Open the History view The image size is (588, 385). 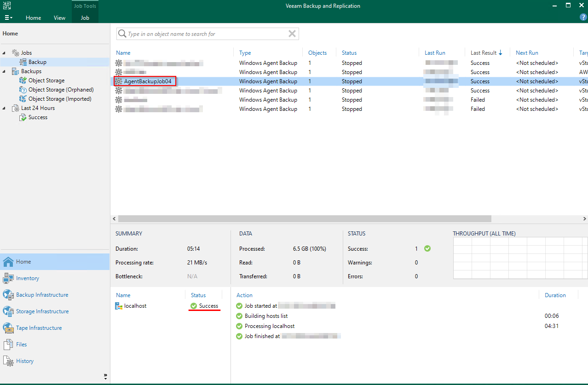(25, 361)
